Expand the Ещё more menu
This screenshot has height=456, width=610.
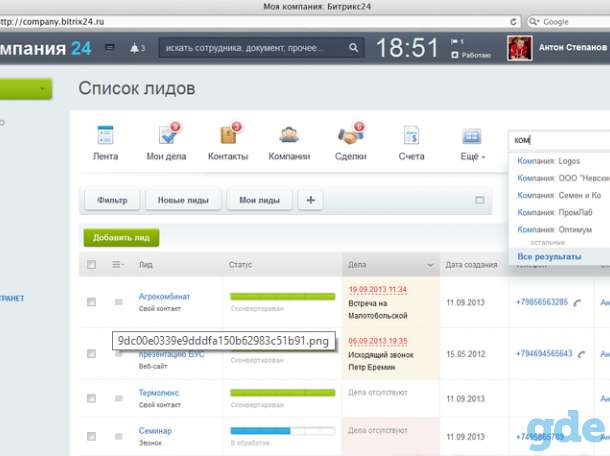coord(472,156)
